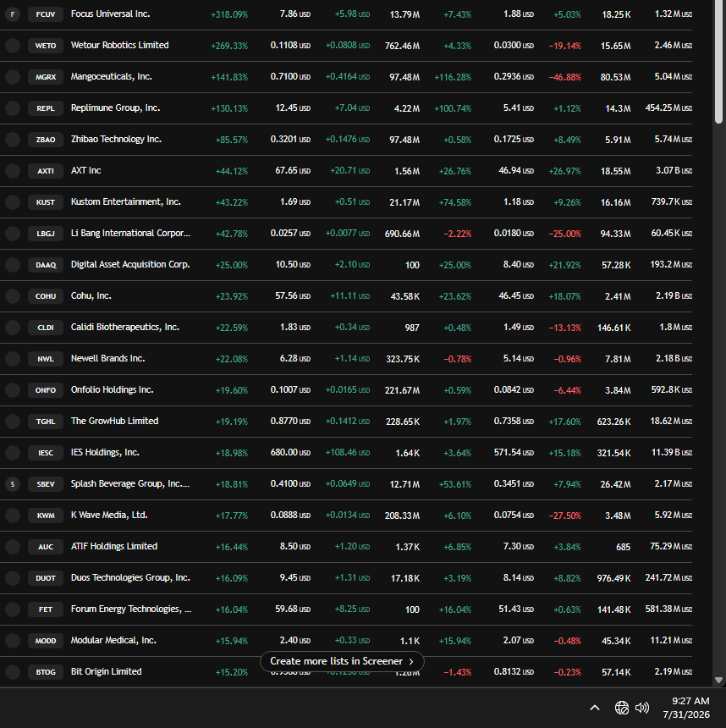Select K Wave Media, Ltd. name
726x728 pixels.
[109, 515]
